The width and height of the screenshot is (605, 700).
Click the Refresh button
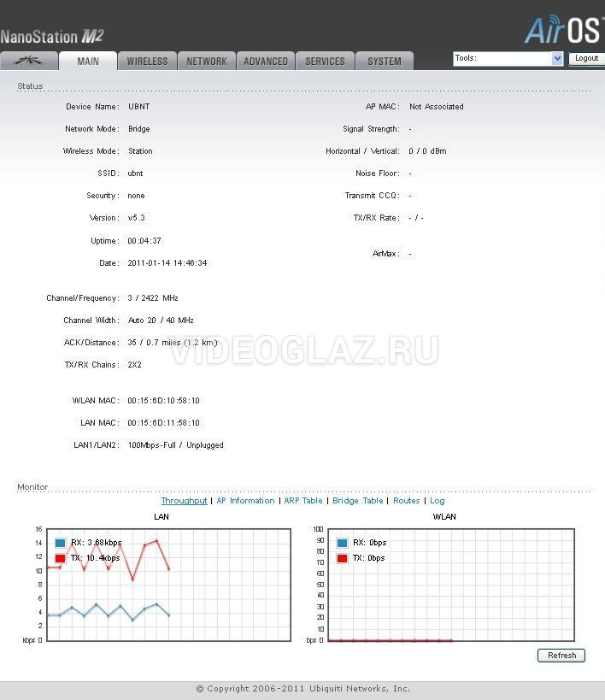tap(561, 656)
